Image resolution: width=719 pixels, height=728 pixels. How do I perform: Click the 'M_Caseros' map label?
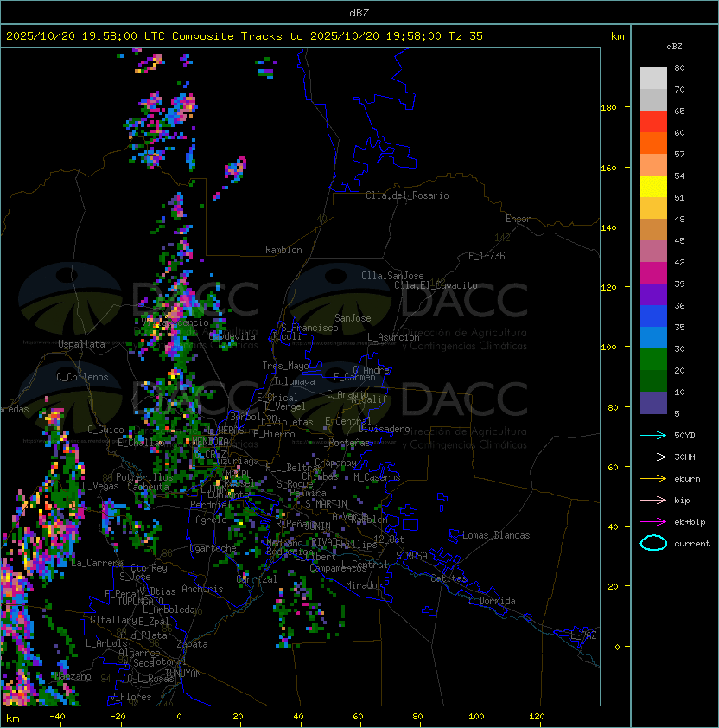coord(377,477)
